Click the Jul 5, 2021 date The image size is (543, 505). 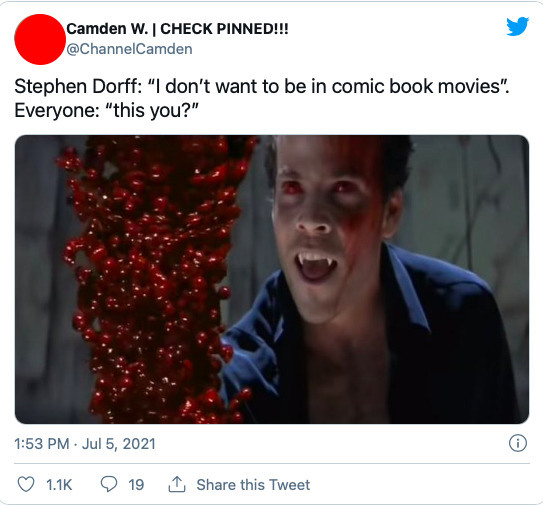[x=118, y=444]
